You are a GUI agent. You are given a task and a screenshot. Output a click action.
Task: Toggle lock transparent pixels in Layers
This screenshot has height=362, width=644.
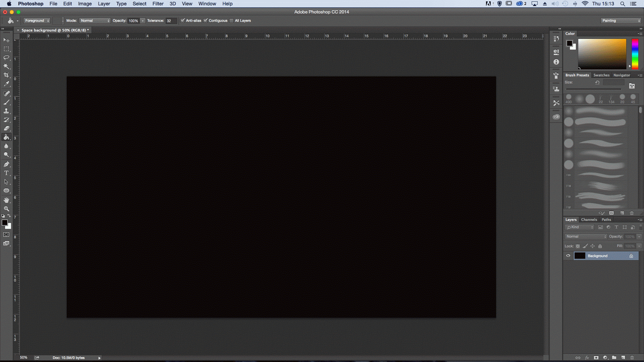[x=578, y=246]
